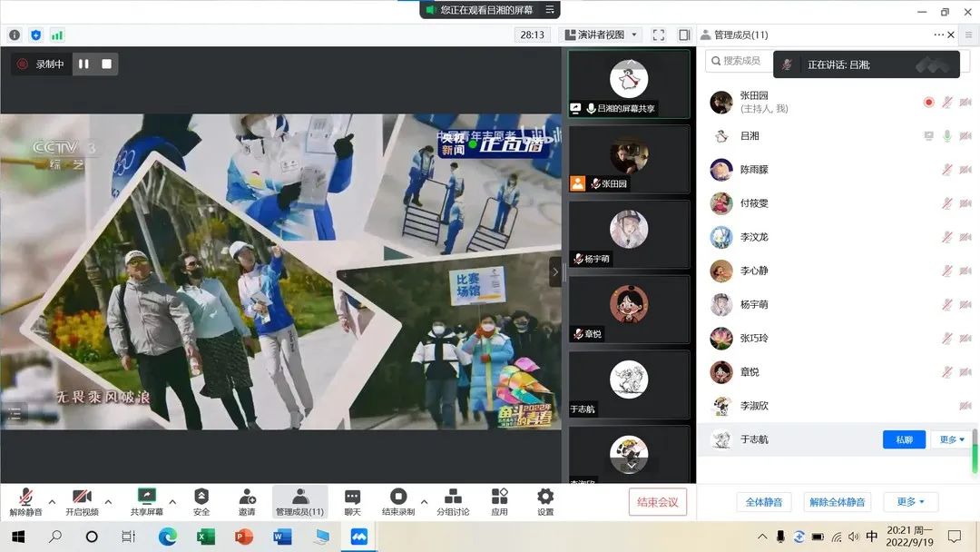Open the 聊天 chat icon
The image size is (980, 552).
click(352, 501)
